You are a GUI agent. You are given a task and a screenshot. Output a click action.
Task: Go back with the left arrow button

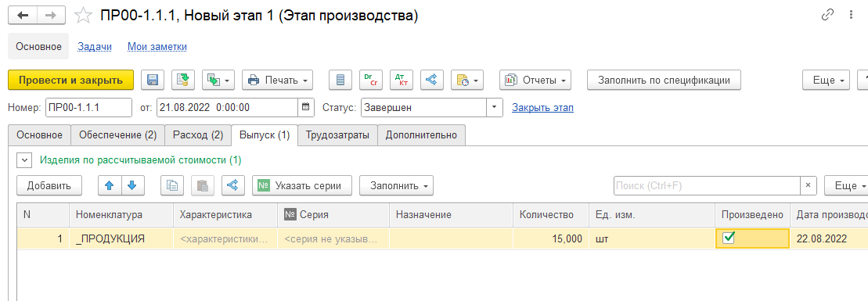(23, 16)
